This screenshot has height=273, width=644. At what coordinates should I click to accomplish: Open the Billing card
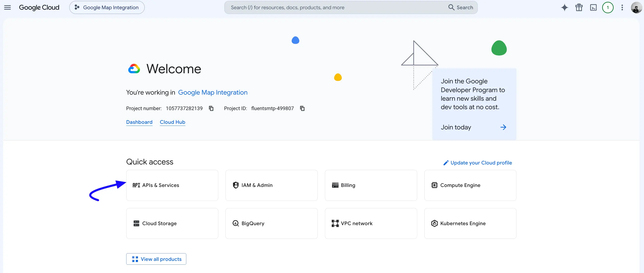pyautogui.click(x=371, y=185)
